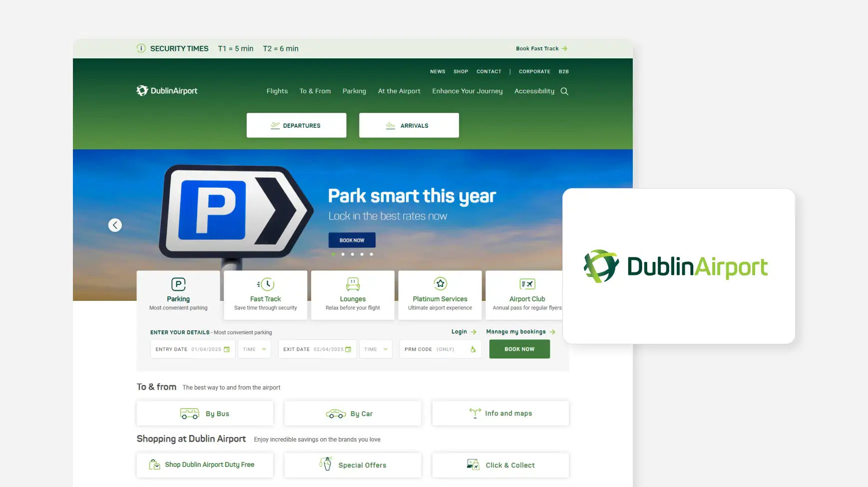Click the Duty Free shopping bag icon
Viewport: 868px width, 487px height.
pyautogui.click(x=155, y=465)
